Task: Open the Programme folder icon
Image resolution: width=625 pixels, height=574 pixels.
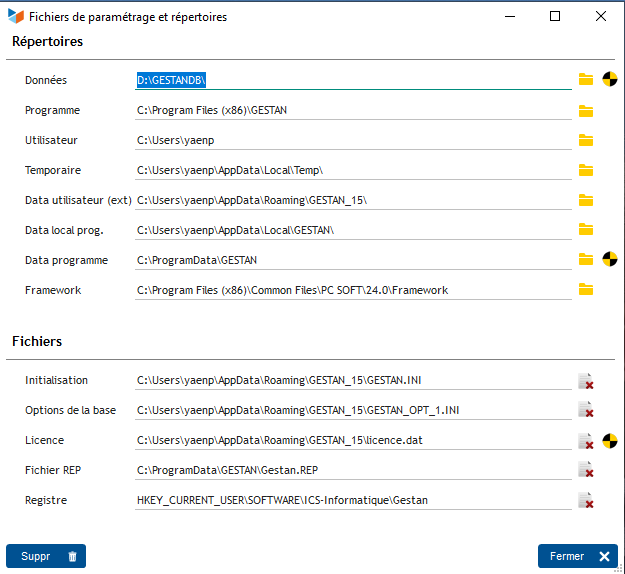Action: click(586, 110)
